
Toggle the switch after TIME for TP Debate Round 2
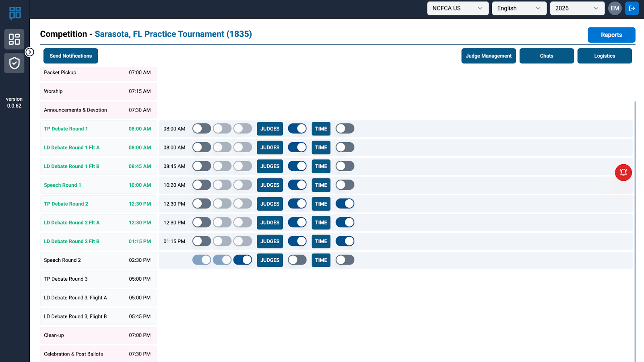(345, 204)
